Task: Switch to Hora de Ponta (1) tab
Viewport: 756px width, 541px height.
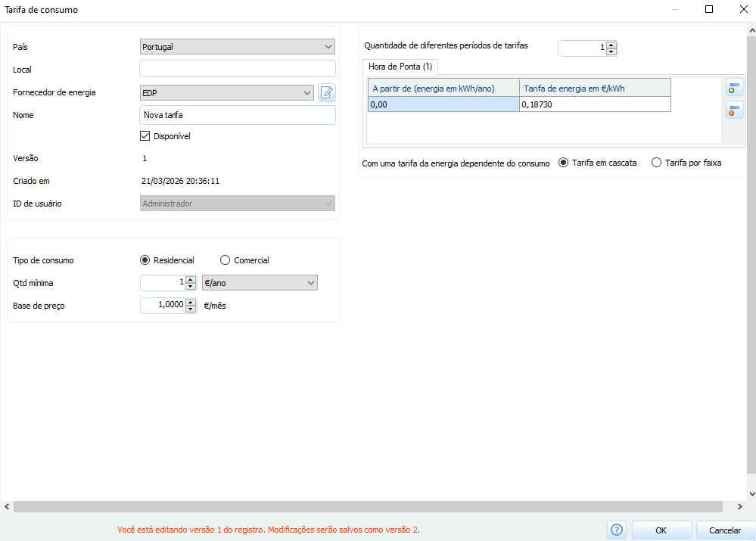Action: tap(400, 67)
